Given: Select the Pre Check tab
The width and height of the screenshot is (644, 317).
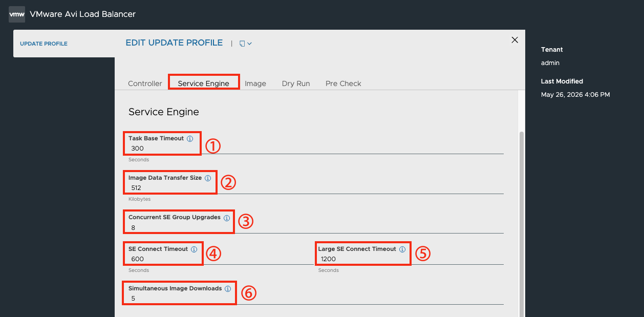Looking at the screenshot, I should click(344, 83).
